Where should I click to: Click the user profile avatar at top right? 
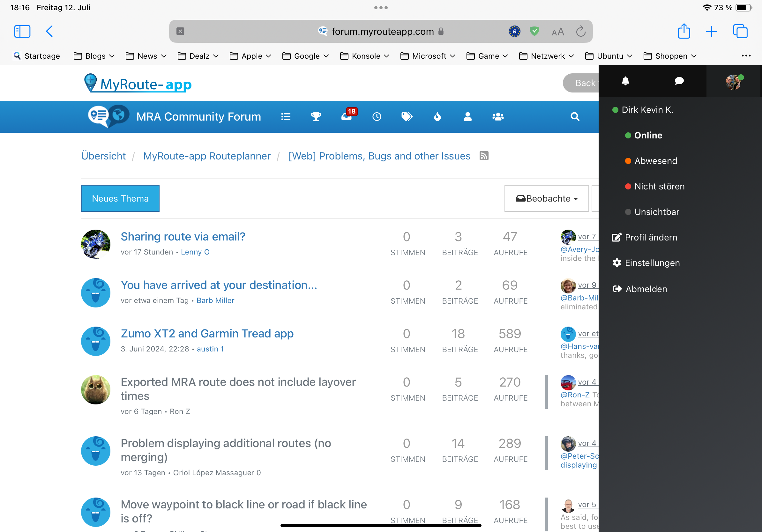pyautogui.click(x=734, y=82)
